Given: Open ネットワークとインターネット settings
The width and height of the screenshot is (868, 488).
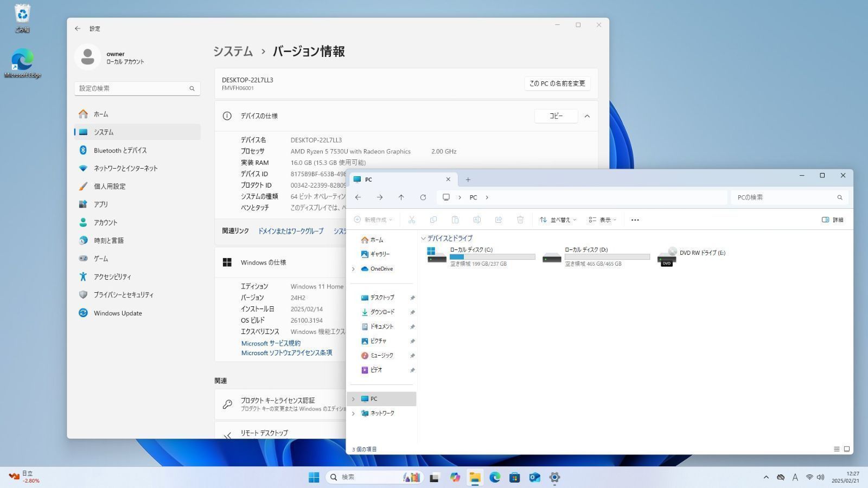Looking at the screenshot, I should pos(137,168).
